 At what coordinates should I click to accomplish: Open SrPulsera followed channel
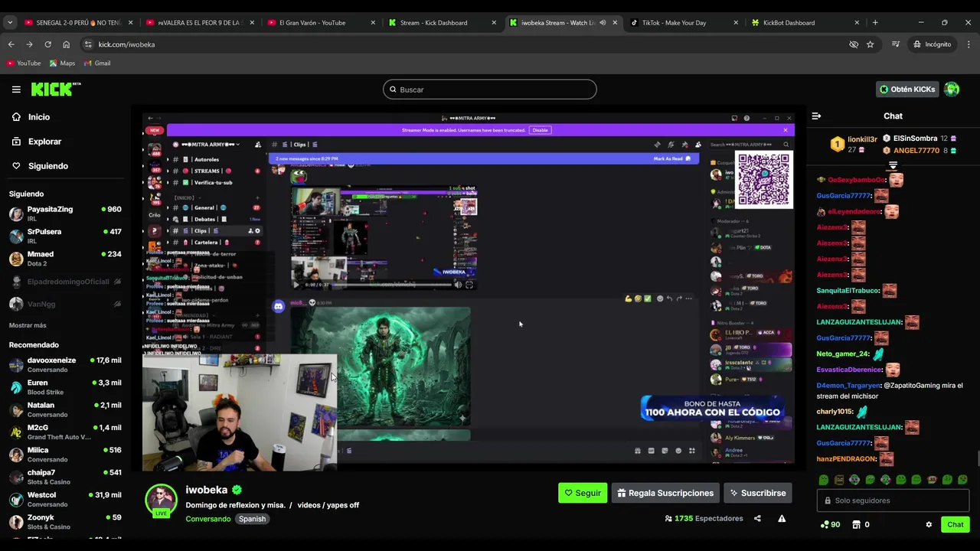[x=65, y=236]
